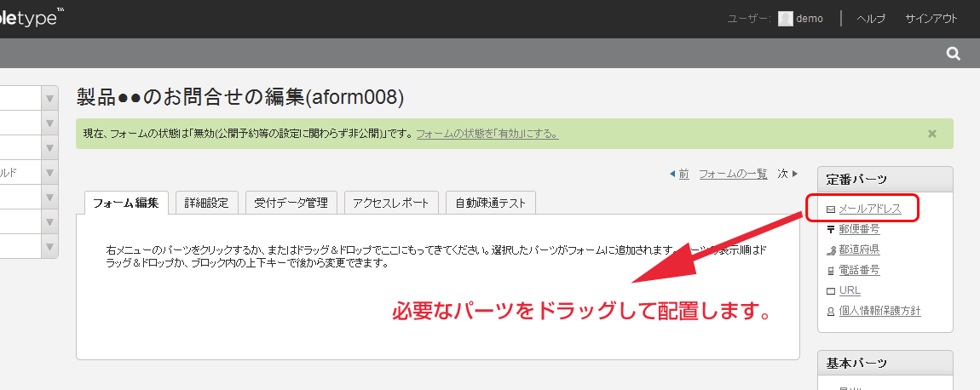Open the 詳細設定 tab
The image size is (980, 390).
(207, 204)
